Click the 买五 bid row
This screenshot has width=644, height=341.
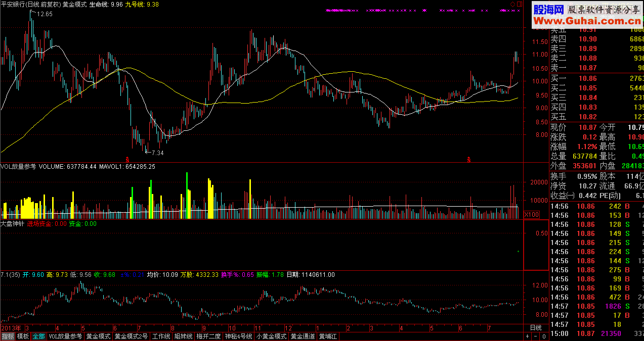597,117
